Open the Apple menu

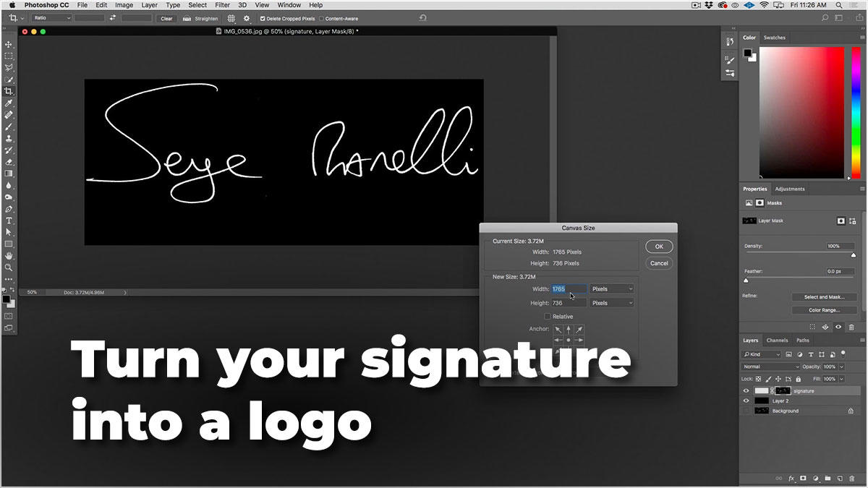(12, 5)
